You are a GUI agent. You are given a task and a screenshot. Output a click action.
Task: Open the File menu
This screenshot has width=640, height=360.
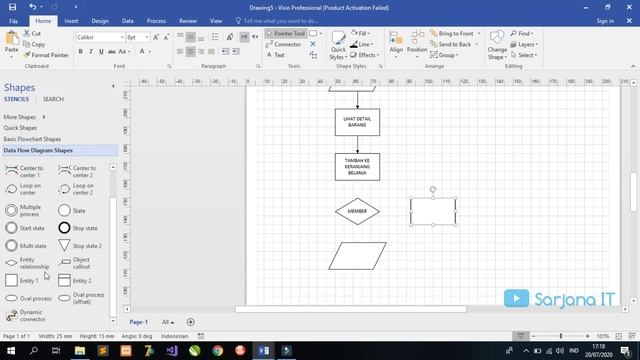tap(13, 21)
